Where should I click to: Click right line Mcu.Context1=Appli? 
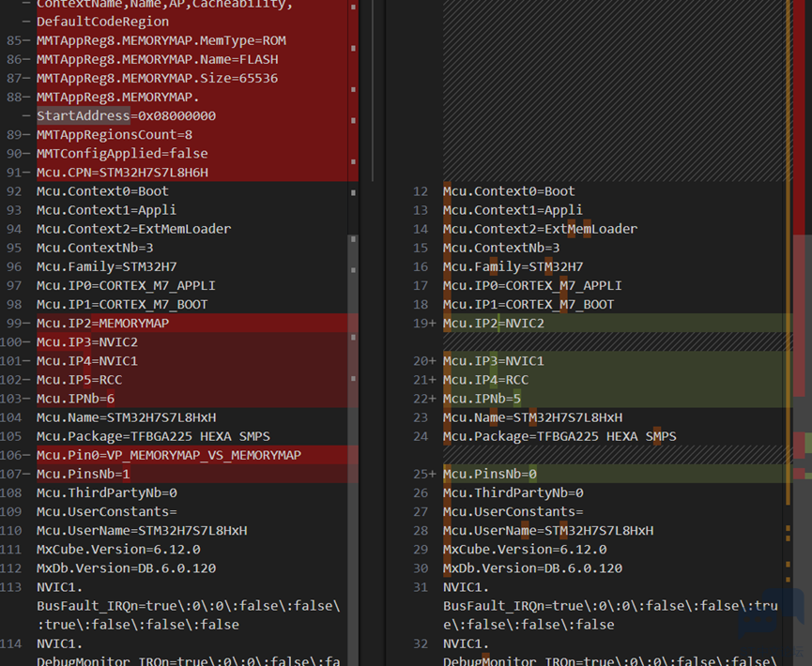[x=513, y=209]
